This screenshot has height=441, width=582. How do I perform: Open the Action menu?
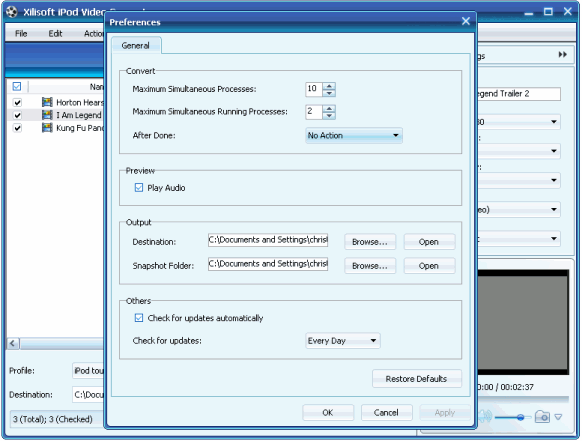(93, 33)
